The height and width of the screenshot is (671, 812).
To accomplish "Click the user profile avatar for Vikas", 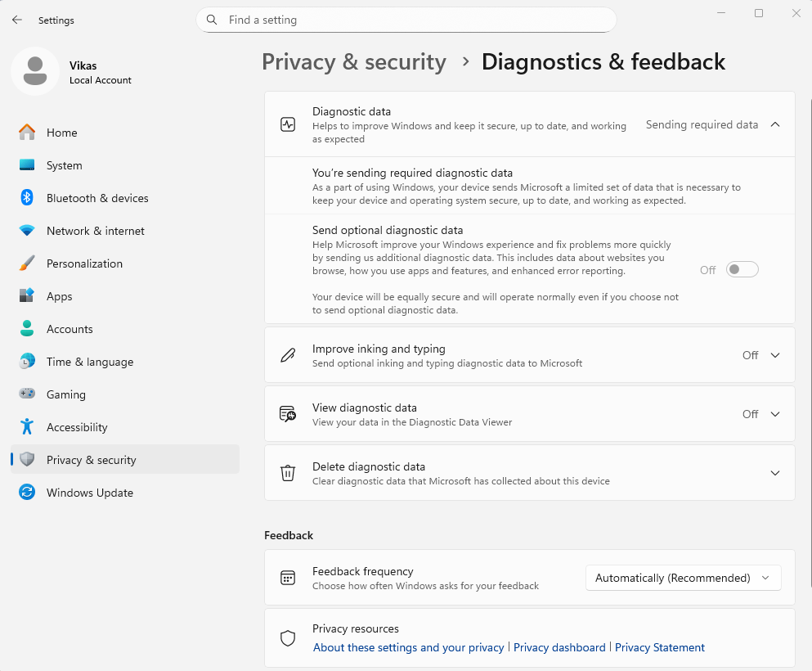I will 34,71.
